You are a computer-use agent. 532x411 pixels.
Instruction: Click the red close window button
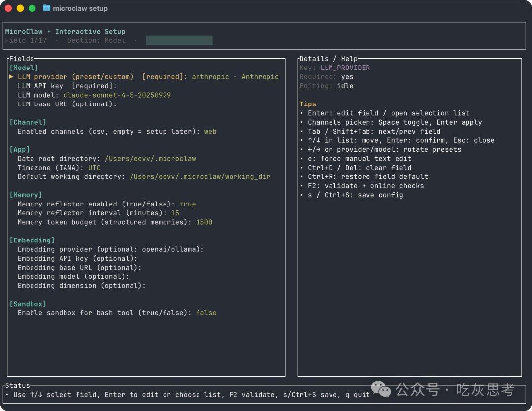[x=8, y=8]
